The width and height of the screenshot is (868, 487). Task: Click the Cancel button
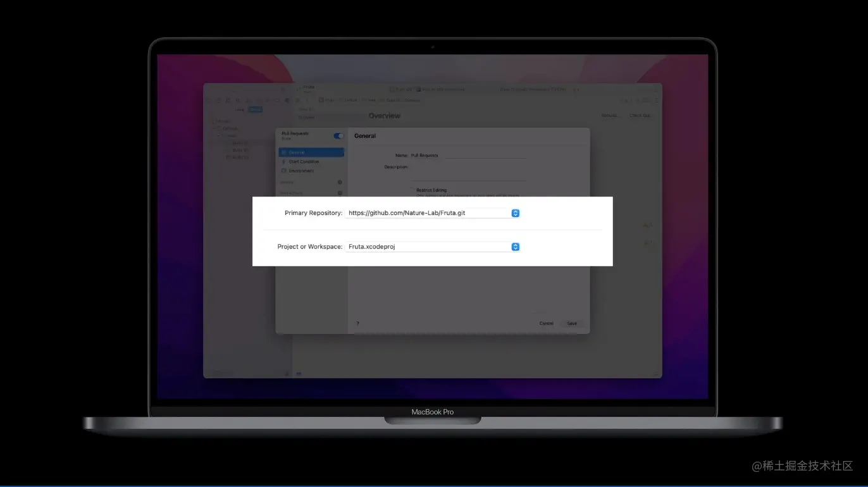coord(546,323)
